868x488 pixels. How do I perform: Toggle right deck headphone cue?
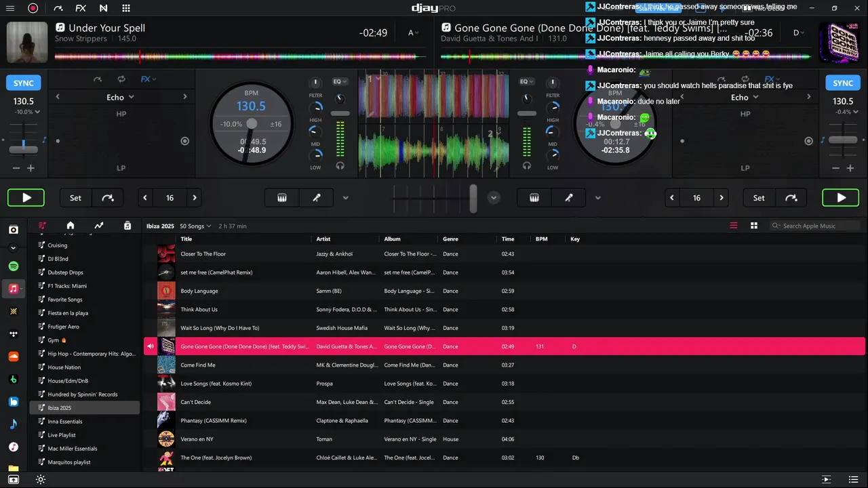point(527,165)
